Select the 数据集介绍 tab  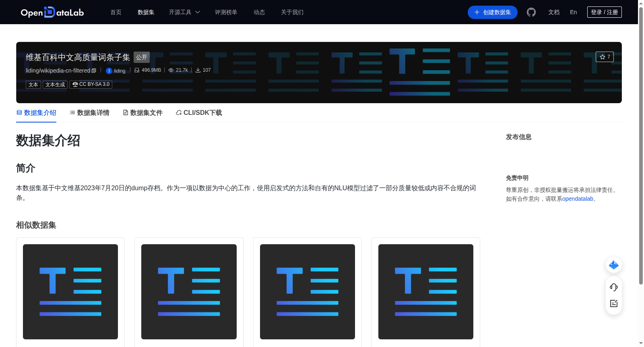[36, 113]
